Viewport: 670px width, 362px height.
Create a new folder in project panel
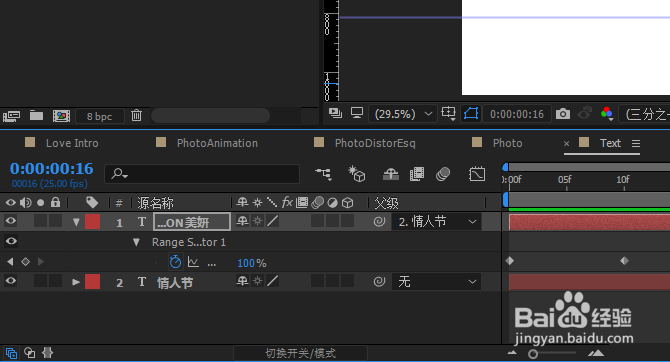pos(36,115)
